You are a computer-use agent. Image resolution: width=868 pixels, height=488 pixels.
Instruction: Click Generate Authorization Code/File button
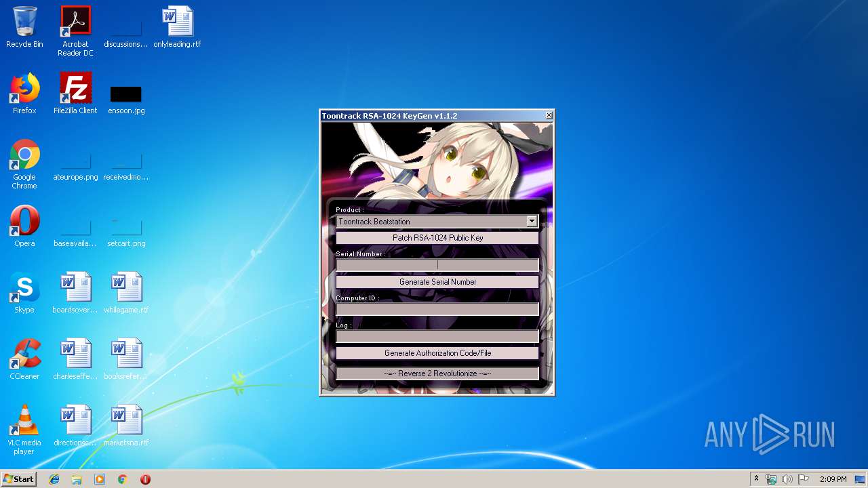(x=437, y=353)
